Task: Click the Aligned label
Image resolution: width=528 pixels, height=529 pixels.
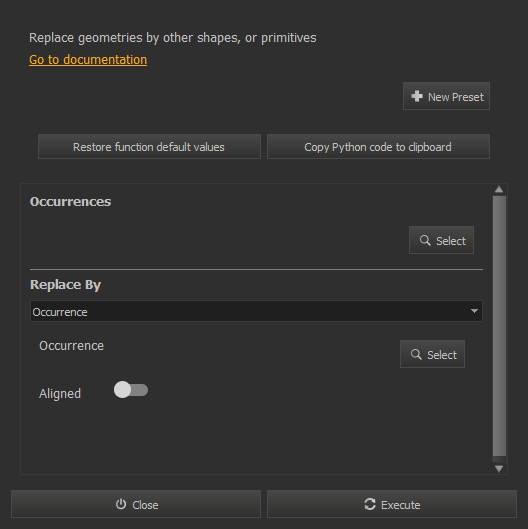Action: pos(60,394)
